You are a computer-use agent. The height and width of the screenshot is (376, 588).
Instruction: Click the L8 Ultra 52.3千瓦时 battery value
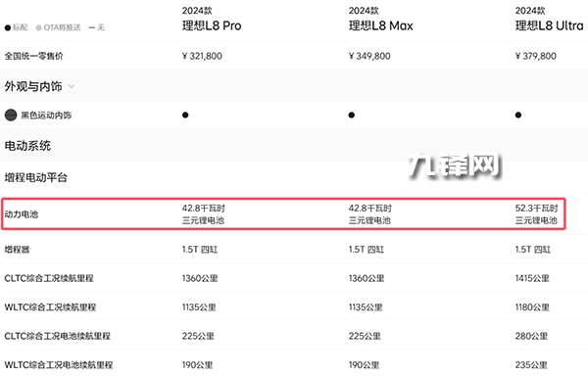click(x=537, y=209)
